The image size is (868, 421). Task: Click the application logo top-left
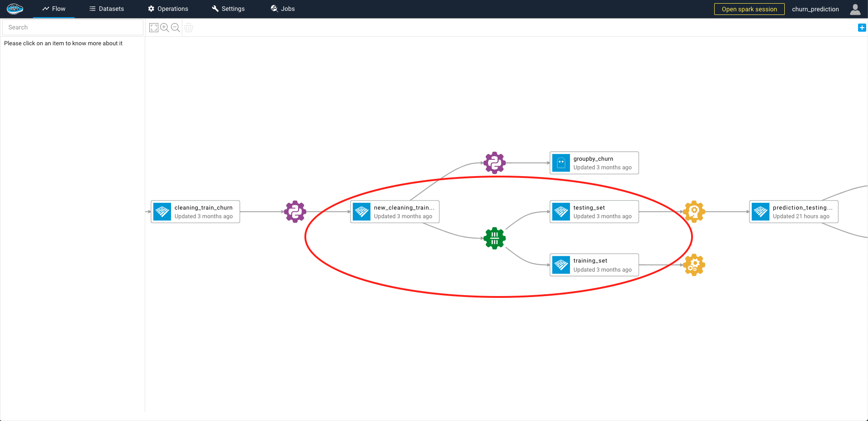pyautogui.click(x=14, y=8)
